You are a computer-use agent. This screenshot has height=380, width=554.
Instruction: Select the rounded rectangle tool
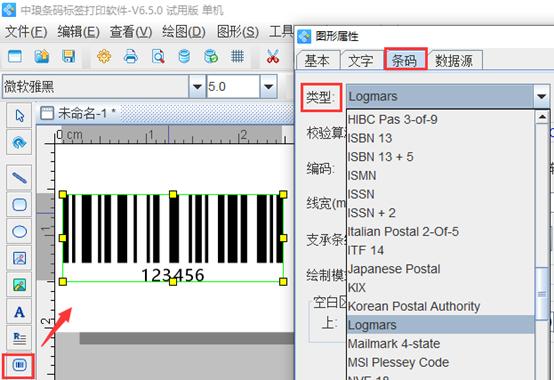pos(19,204)
